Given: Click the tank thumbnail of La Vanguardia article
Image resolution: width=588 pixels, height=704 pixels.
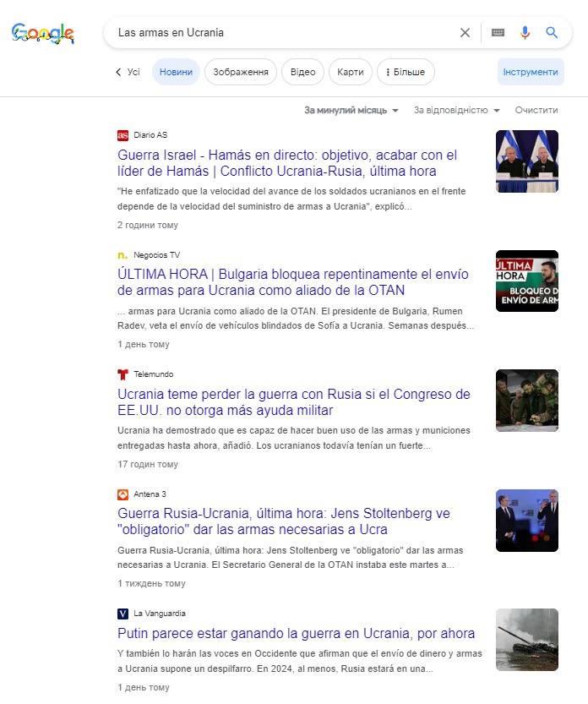Looking at the screenshot, I should pos(526,640).
